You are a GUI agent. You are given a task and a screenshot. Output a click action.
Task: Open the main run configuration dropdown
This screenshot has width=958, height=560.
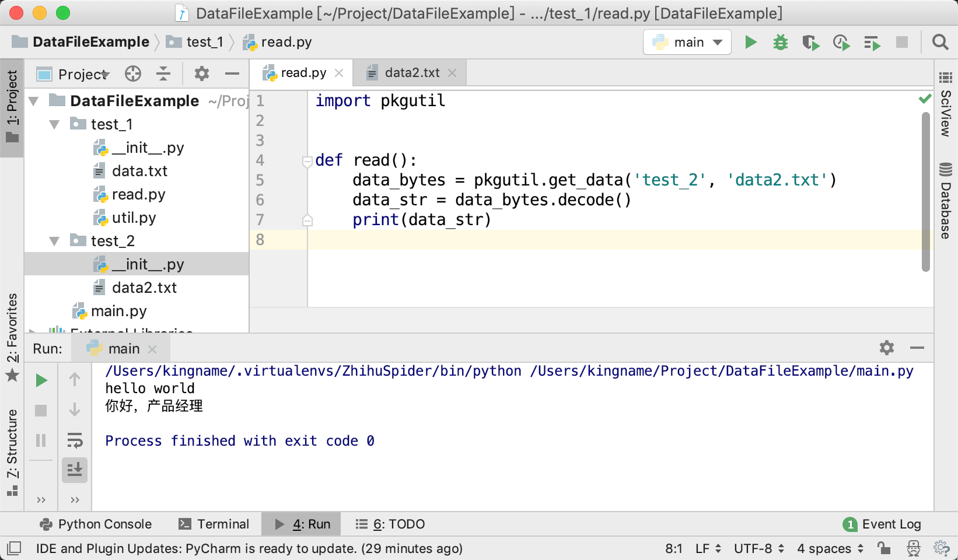tap(687, 42)
